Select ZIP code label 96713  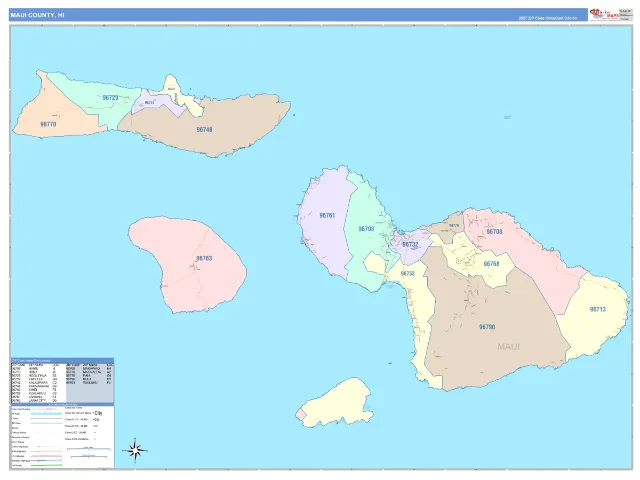(x=598, y=309)
